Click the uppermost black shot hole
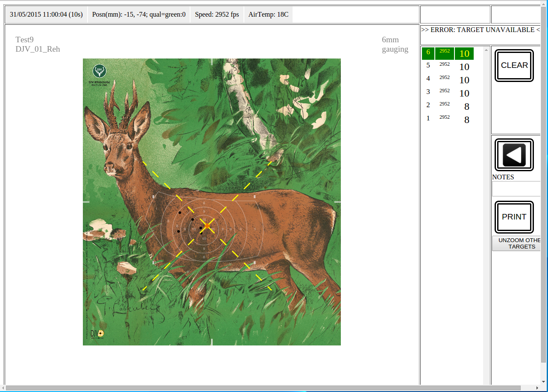This screenshot has width=548, height=392. point(180,212)
